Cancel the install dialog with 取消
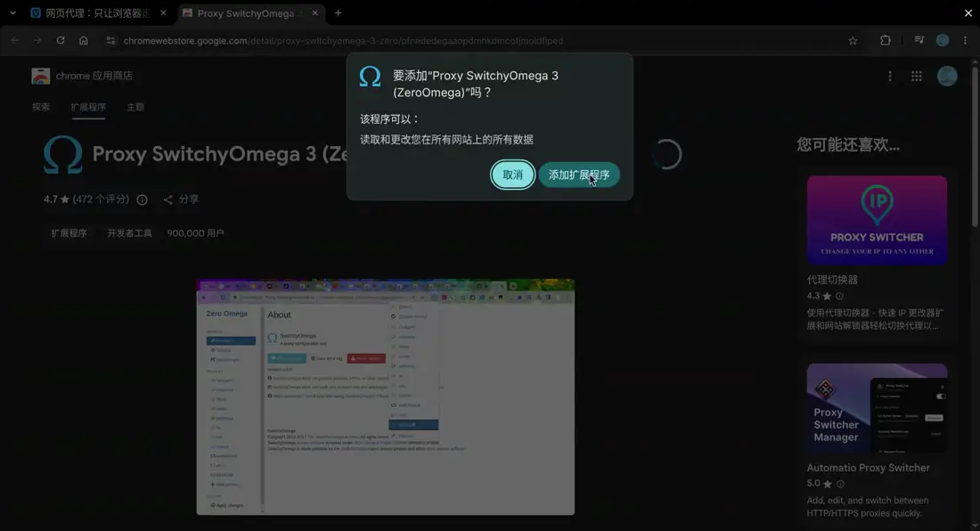Screen dimensions: 980x531 click(512, 175)
